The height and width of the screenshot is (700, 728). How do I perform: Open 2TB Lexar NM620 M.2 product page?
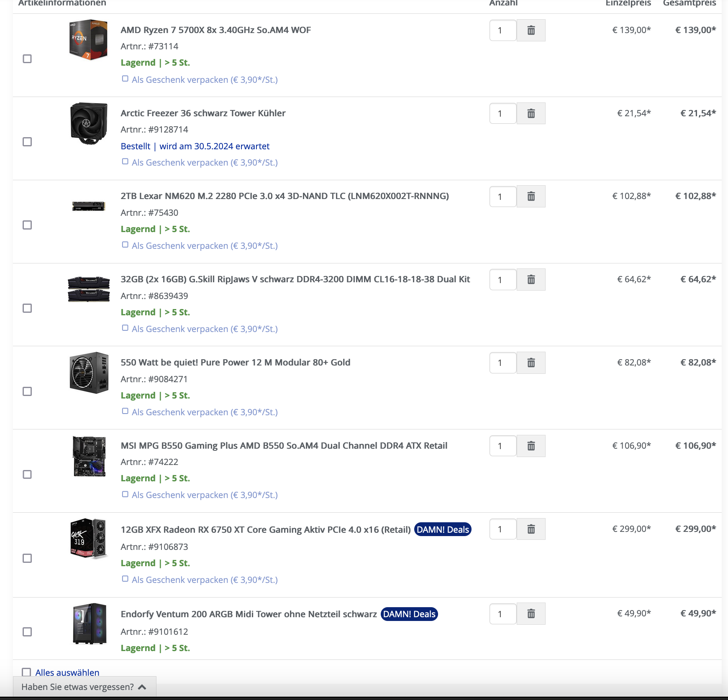(x=285, y=196)
